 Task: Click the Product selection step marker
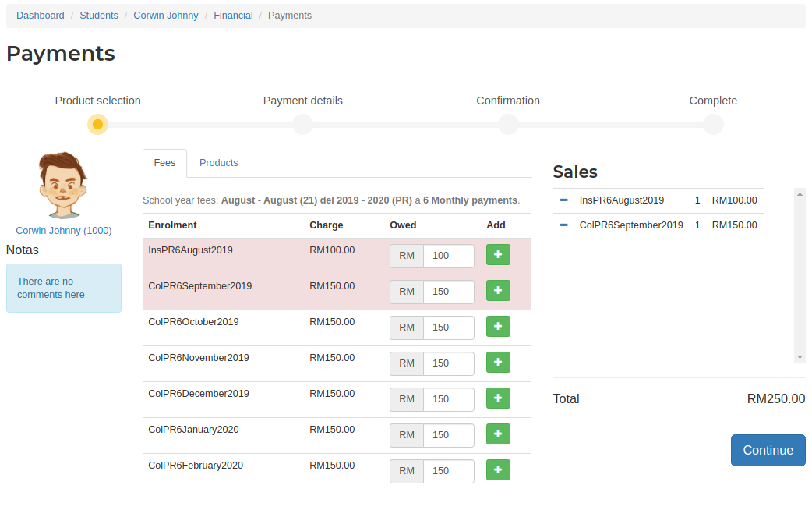(x=97, y=125)
